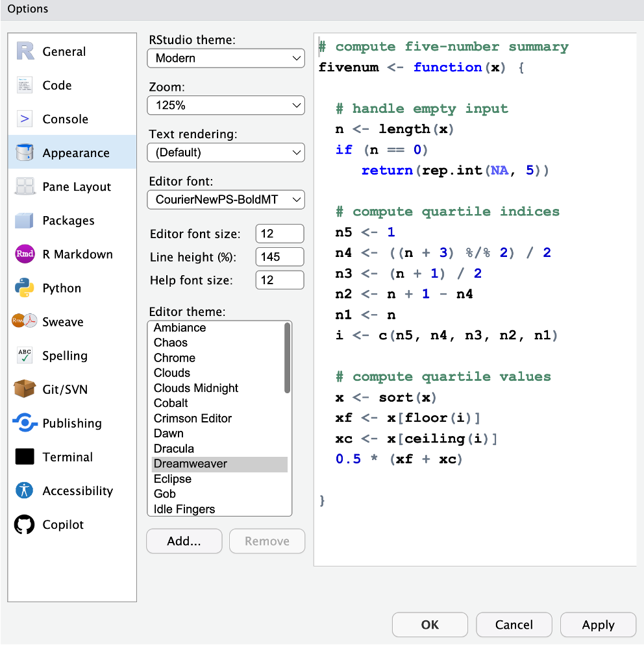
Task: Click the Spelling ABC checkmark icon
Action: pos(25,356)
